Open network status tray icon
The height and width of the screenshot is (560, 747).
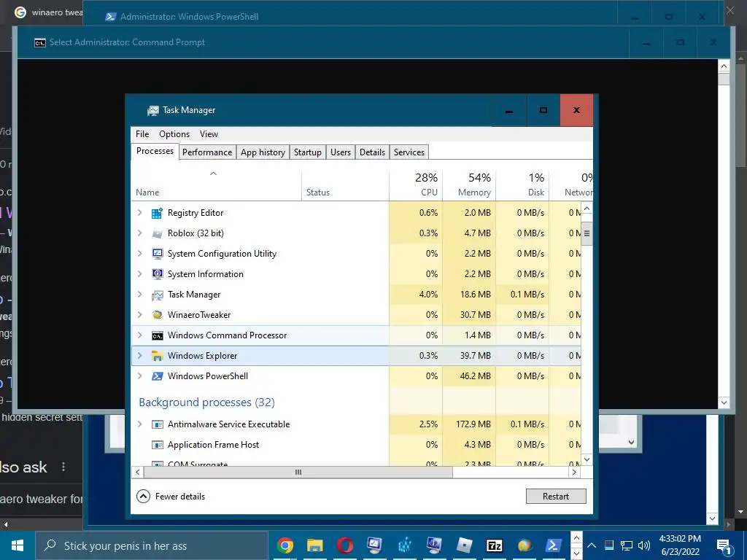[x=626, y=545]
